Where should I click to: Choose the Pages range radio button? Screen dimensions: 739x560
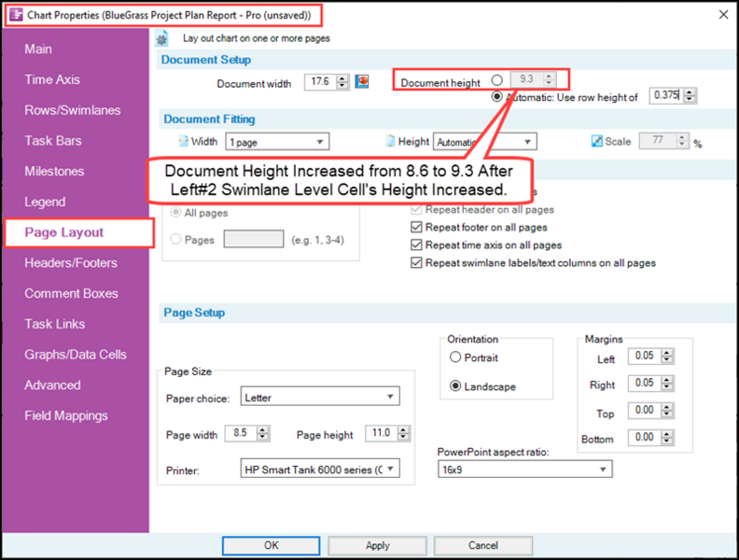click(x=175, y=240)
